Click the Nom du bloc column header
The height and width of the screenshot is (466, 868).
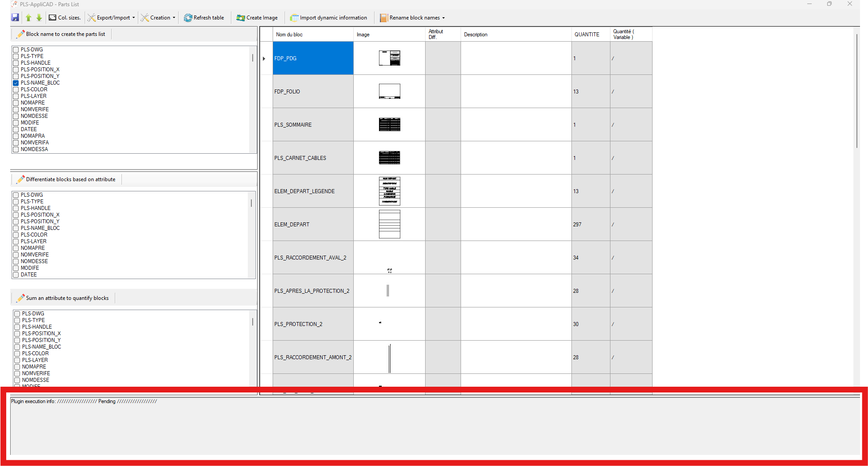[x=289, y=35]
